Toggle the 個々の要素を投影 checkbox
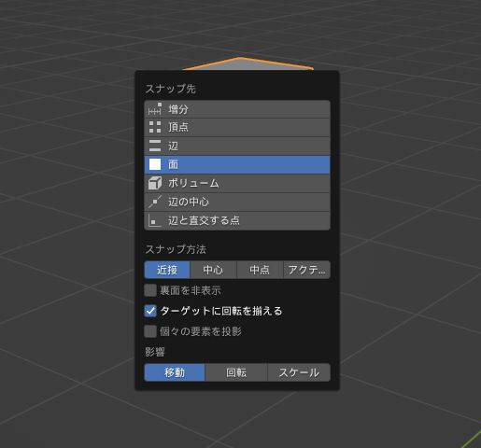 150,331
